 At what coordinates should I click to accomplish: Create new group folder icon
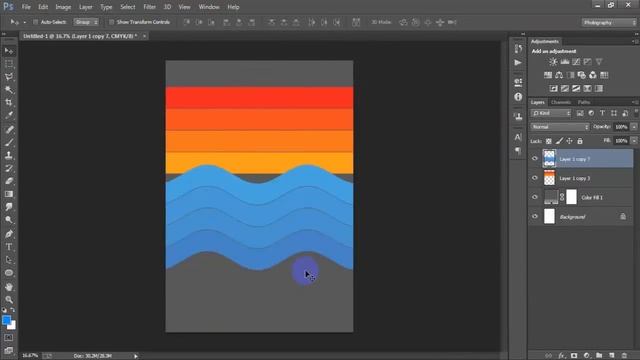click(599, 356)
